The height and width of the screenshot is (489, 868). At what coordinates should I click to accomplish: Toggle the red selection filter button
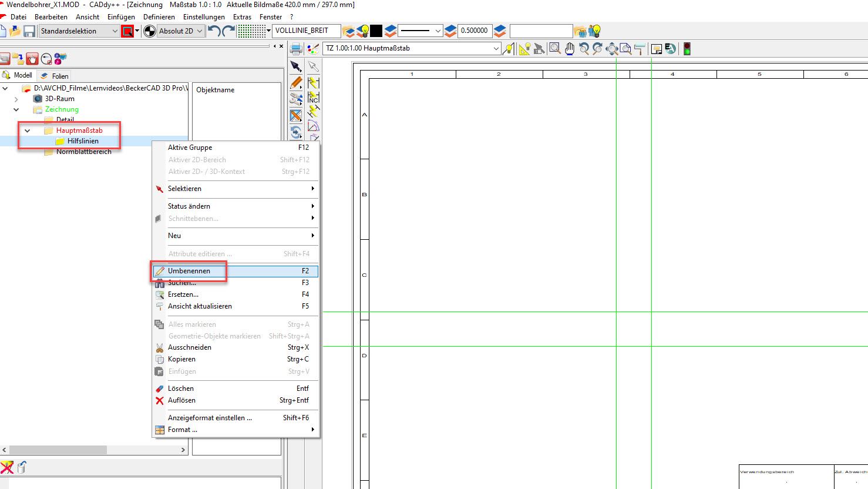tap(127, 31)
